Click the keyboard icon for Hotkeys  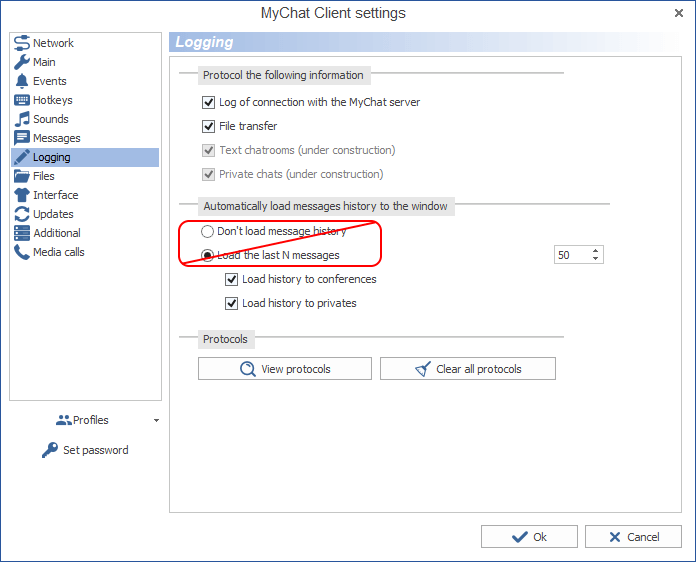[22, 100]
